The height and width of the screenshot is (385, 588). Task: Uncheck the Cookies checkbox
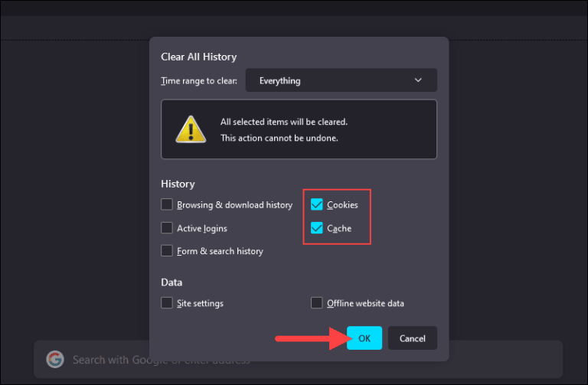click(x=317, y=204)
